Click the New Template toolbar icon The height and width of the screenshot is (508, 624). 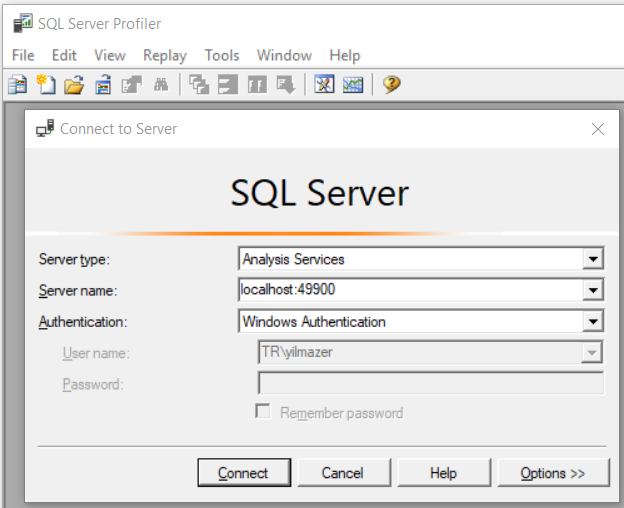point(46,85)
